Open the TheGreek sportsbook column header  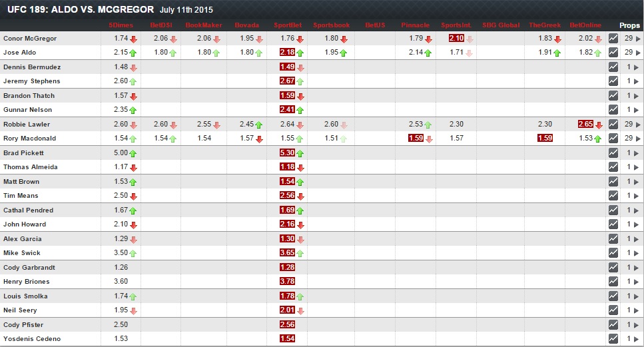point(545,25)
